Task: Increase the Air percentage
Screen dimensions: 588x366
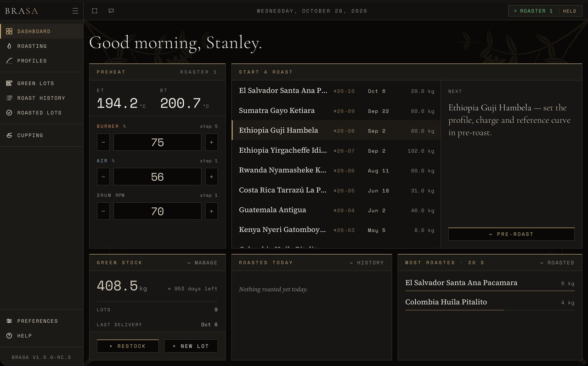Action: pos(211,177)
